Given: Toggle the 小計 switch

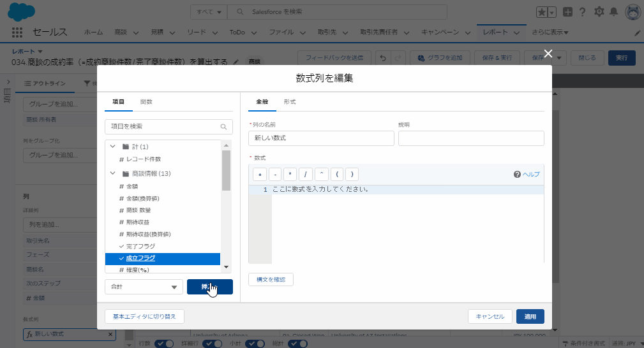Looking at the screenshot, I should coord(255,344).
